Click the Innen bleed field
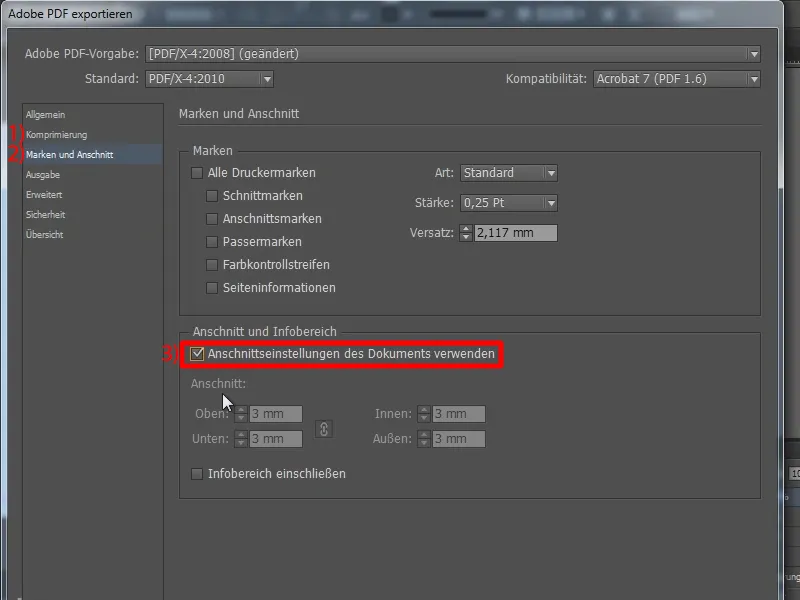Viewport: 800px width, 600px height. pos(459,414)
